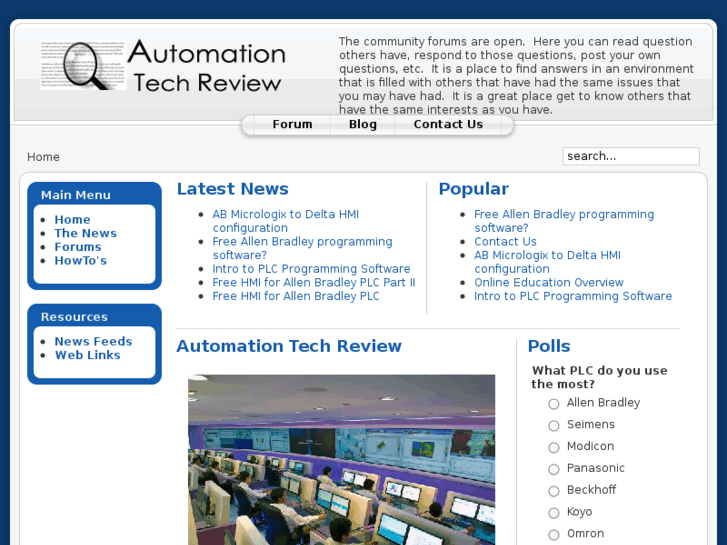Open Free HMI for Allen Bradley PLC Part II
The width and height of the screenshot is (727, 545).
(313, 282)
